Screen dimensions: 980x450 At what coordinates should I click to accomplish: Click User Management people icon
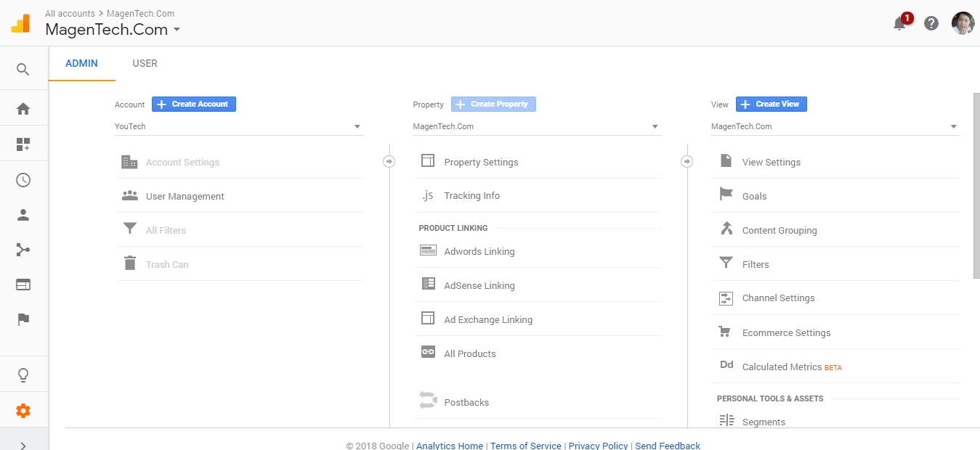pos(129,196)
